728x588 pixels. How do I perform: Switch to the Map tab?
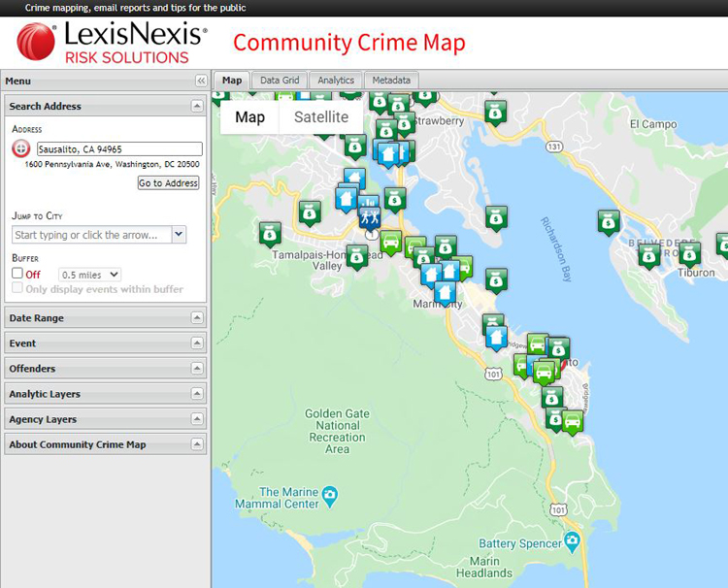pyautogui.click(x=232, y=81)
